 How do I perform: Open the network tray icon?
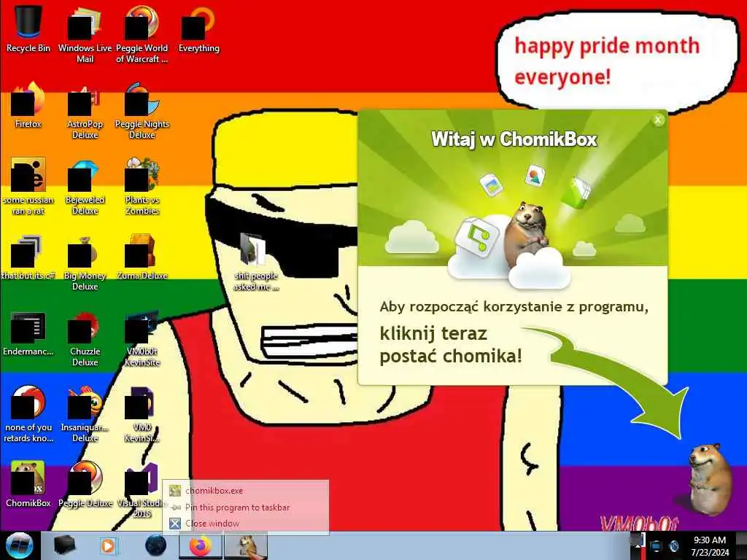tap(656, 545)
